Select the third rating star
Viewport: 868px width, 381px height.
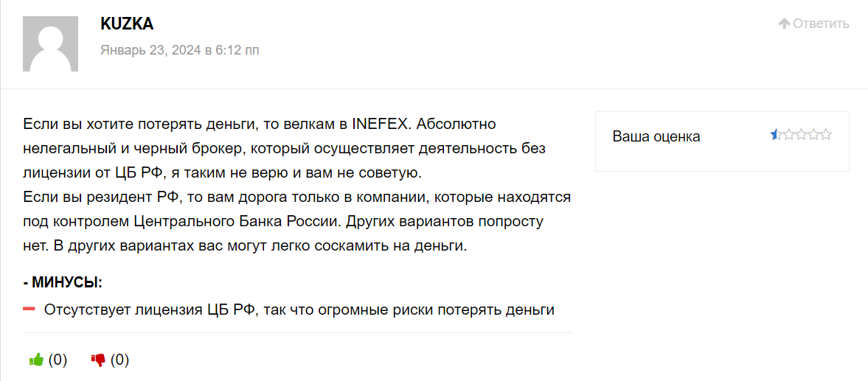801,134
